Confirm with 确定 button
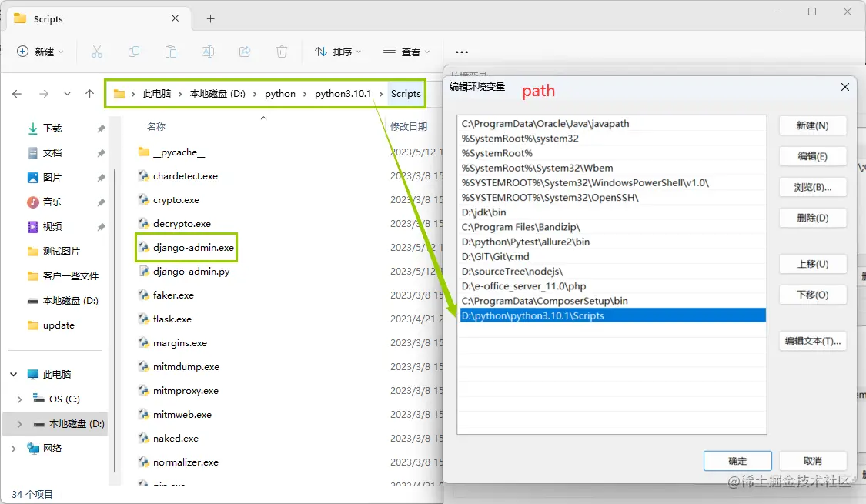 point(737,461)
